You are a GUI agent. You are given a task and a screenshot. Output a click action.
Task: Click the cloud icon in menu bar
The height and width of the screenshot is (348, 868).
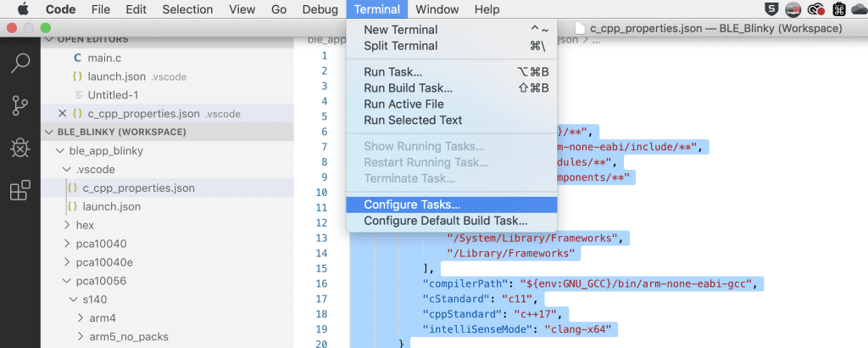pos(858,9)
